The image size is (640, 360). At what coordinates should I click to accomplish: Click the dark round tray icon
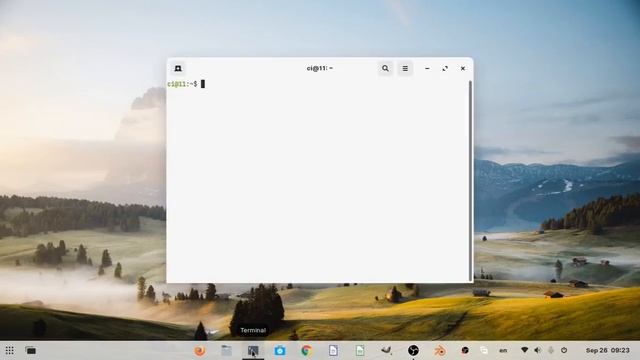pyautogui.click(x=465, y=351)
